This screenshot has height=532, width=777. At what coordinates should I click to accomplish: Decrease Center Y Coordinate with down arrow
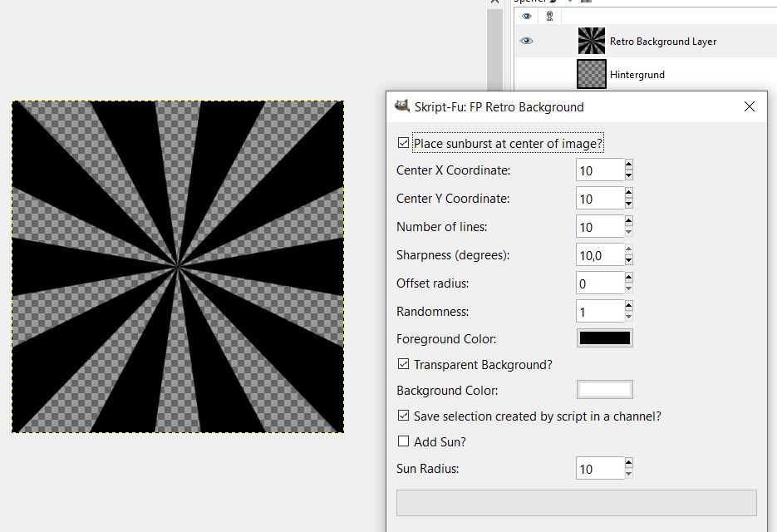pos(628,204)
